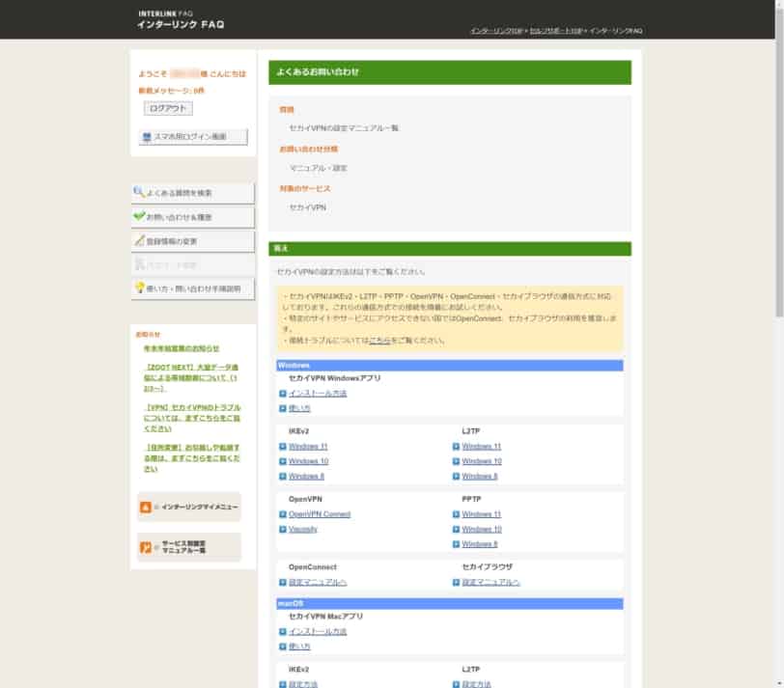Click the green checkmark inquiry history icon

tap(139, 216)
